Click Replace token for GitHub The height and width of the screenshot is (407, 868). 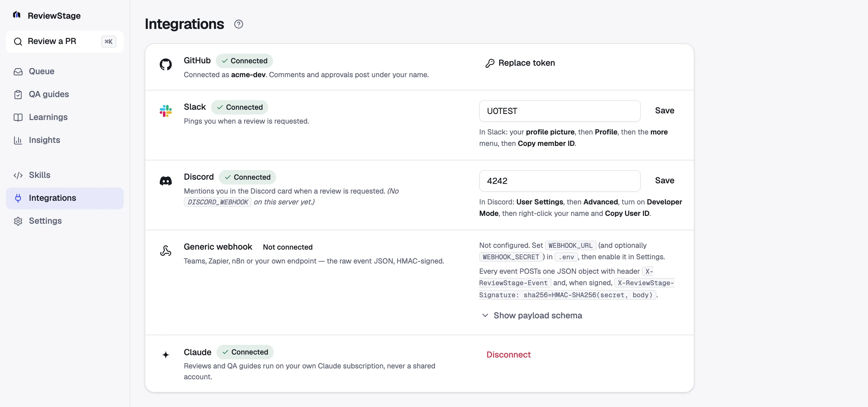click(520, 63)
